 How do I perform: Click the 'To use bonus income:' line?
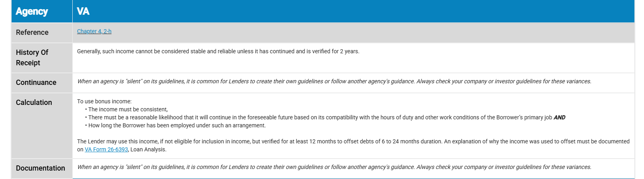104,101
